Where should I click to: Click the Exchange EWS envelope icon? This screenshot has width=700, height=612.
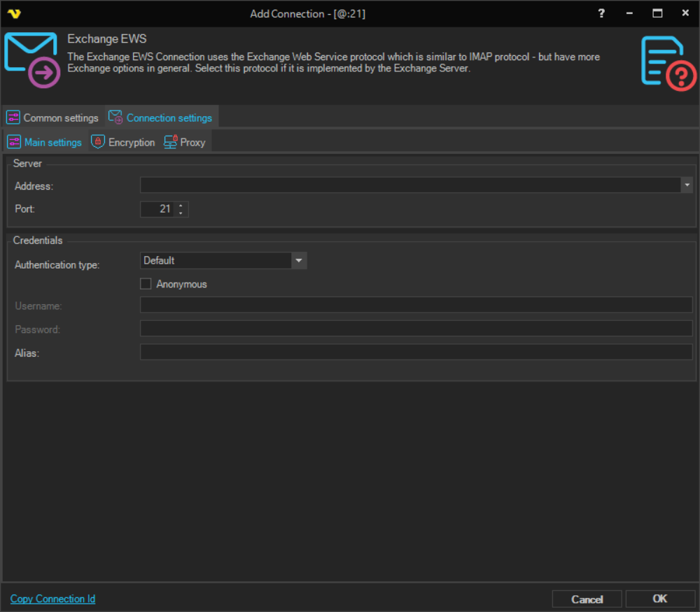coord(31,60)
